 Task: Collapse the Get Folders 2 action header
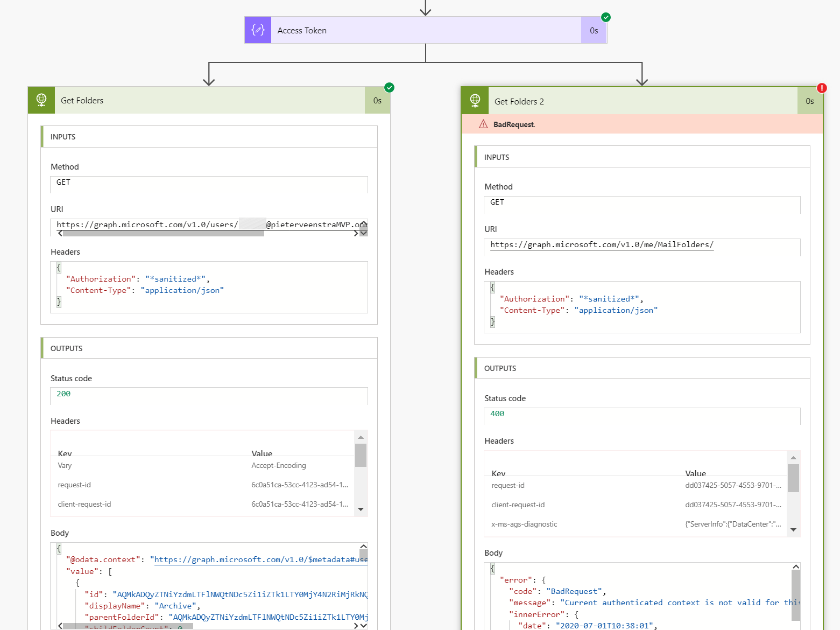coord(642,101)
